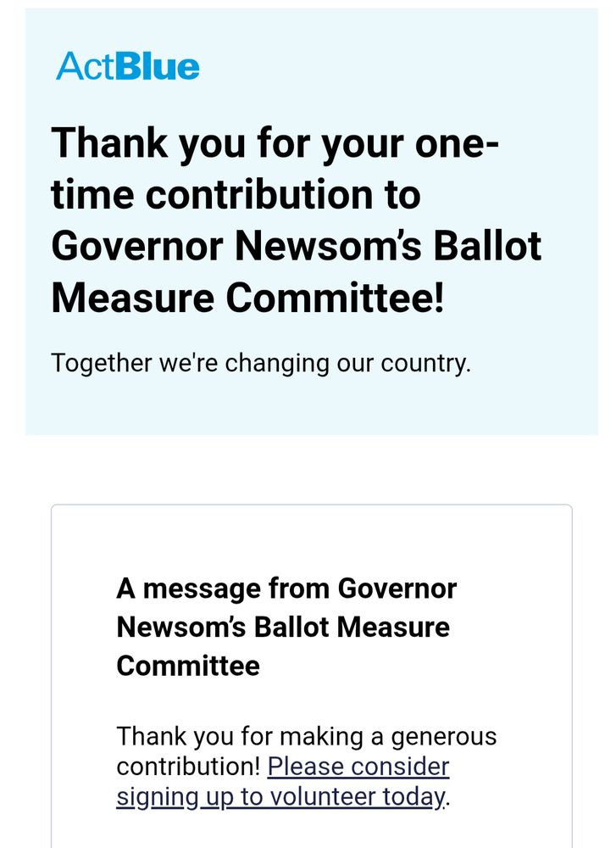Screen dimensions: 616x848
Task: Select 'Together we're changing our country.' text
Action: (261, 364)
